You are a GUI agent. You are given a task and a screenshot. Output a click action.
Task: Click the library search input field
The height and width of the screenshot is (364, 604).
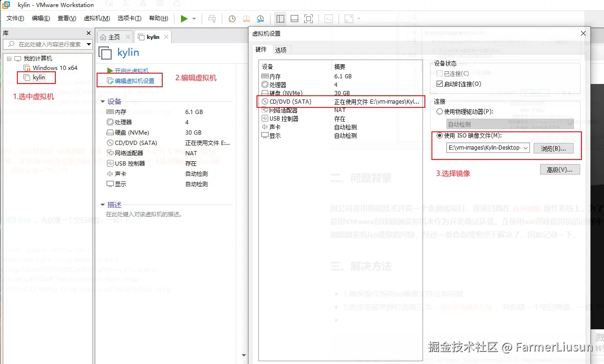point(45,44)
